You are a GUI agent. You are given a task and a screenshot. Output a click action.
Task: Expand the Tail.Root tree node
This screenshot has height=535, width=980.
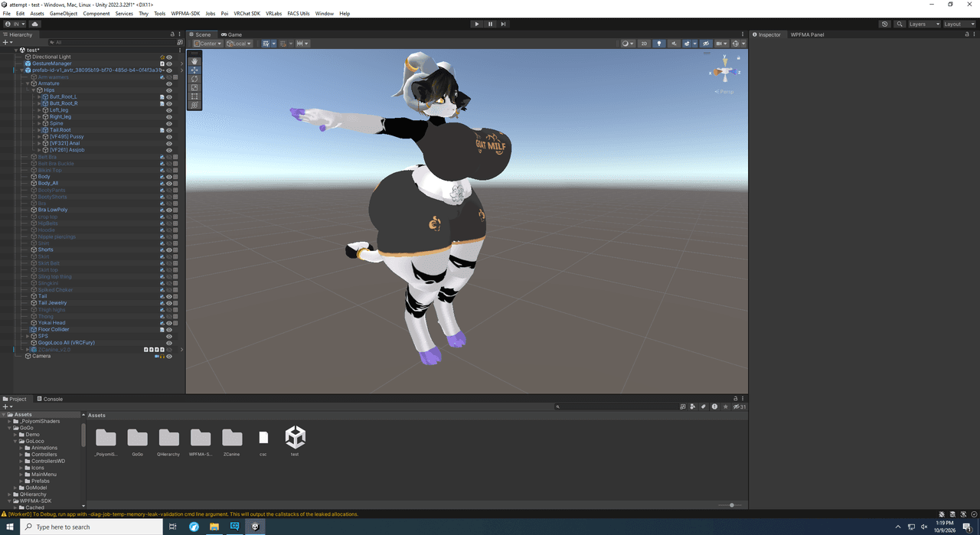tap(40, 130)
